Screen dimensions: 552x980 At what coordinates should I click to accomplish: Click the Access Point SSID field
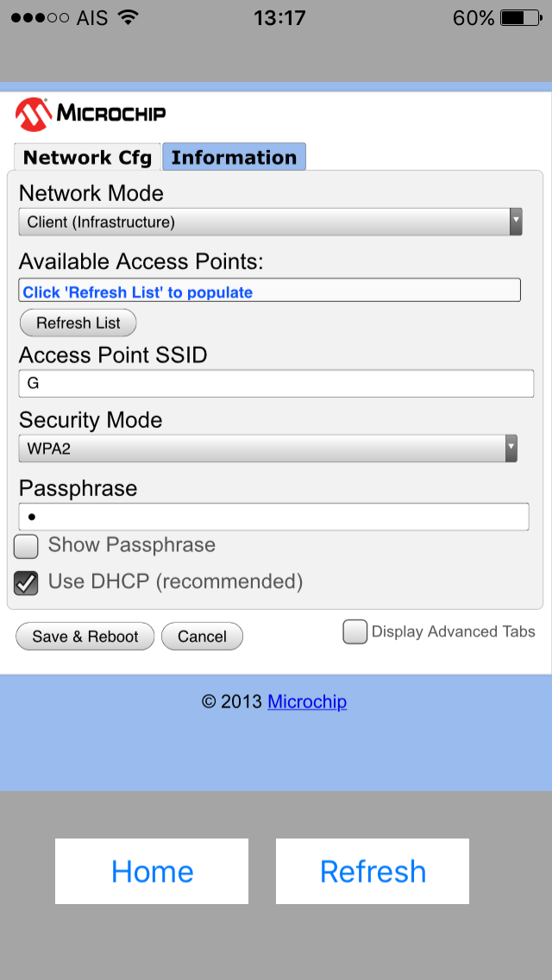pos(276,383)
